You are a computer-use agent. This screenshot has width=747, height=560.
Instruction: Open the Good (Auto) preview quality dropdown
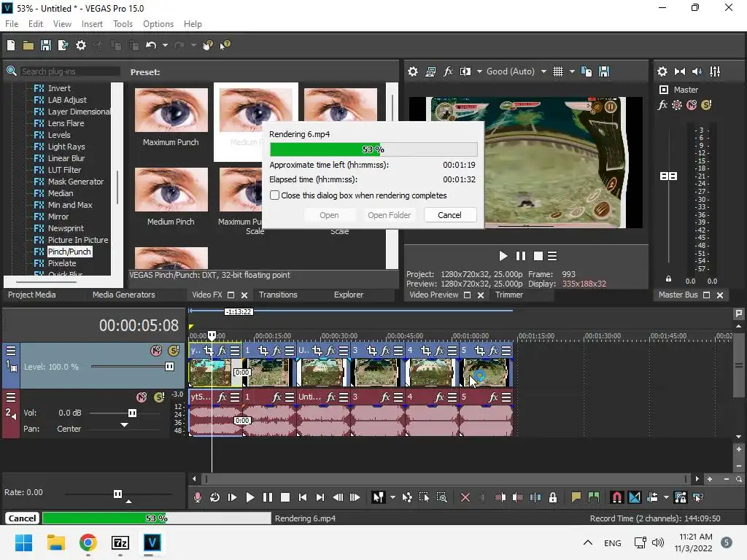pyautogui.click(x=516, y=71)
